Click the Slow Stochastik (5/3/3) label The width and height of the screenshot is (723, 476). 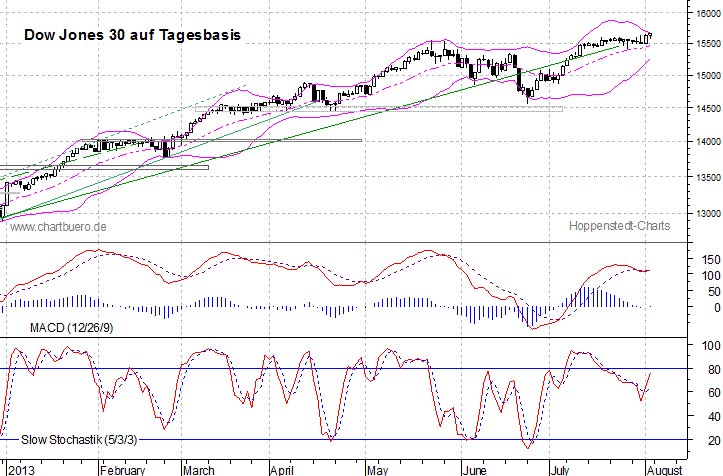[x=79, y=440]
